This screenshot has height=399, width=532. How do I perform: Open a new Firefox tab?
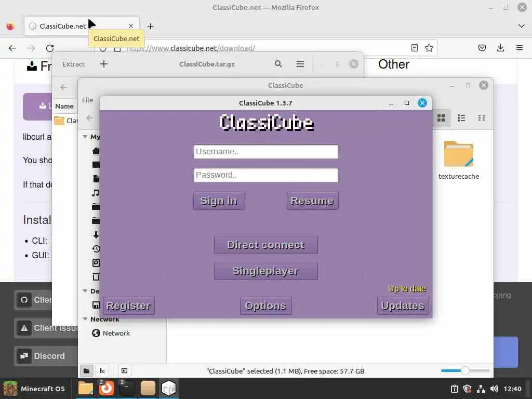150,26
